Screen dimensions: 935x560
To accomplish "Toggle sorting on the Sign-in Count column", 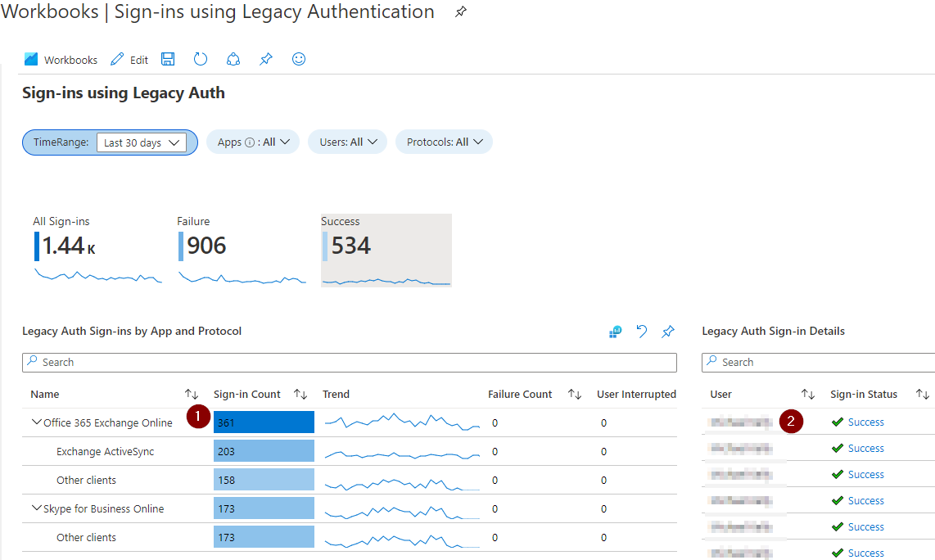I will pos(300,394).
